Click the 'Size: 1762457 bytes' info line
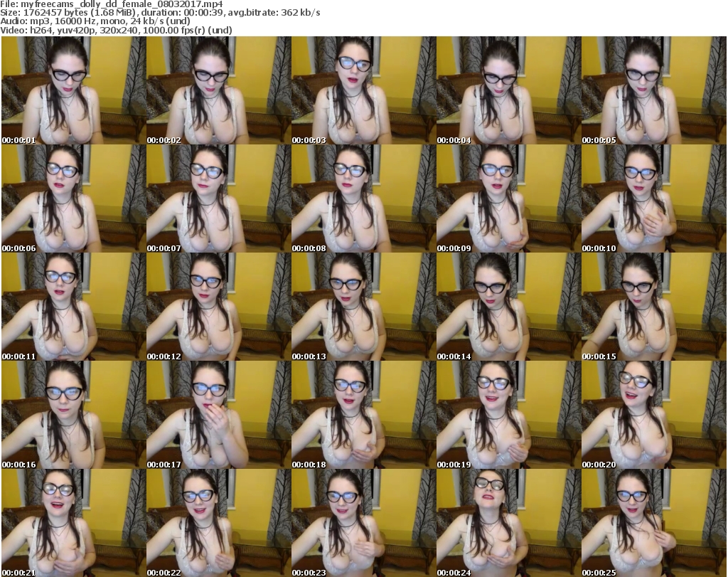 coord(160,13)
